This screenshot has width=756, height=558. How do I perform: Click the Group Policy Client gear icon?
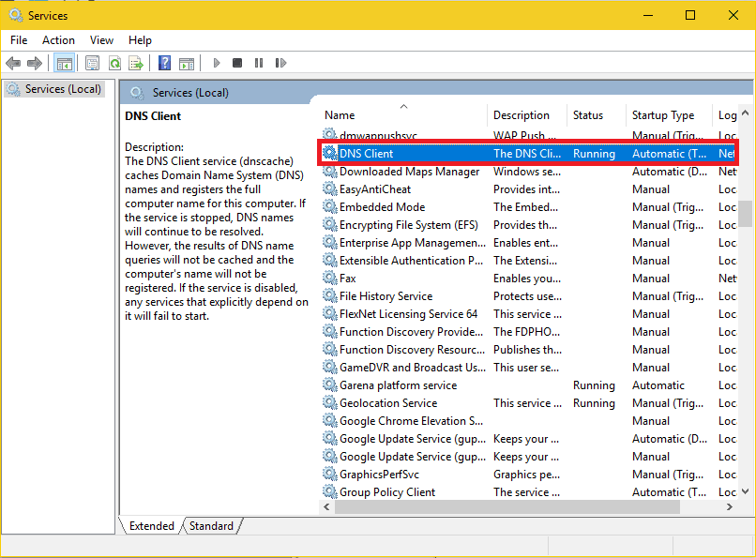click(x=330, y=492)
